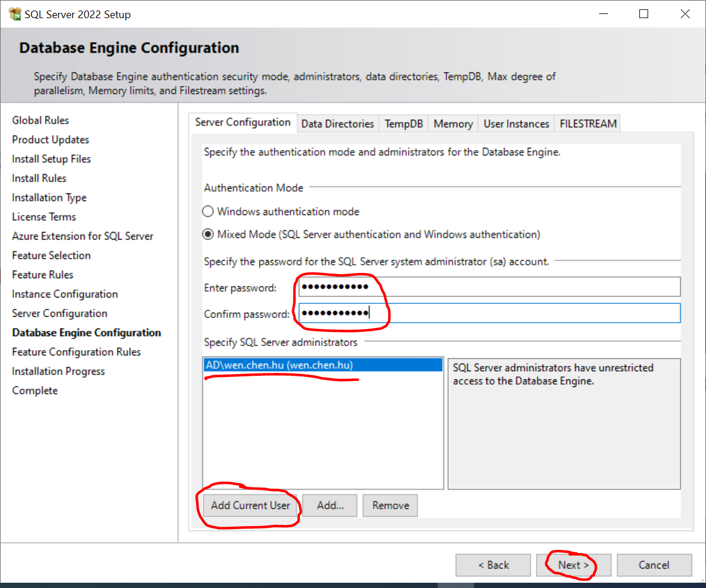Open the TempDB tab
The width and height of the screenshot is (706, 588).
pos(404,124)
